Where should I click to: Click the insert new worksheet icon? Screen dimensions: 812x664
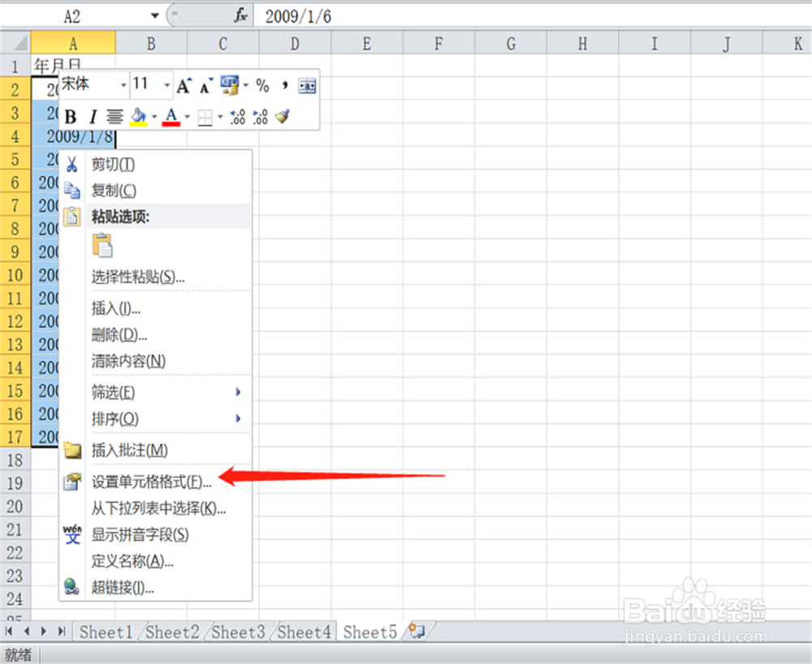click(x=417, y=631)
